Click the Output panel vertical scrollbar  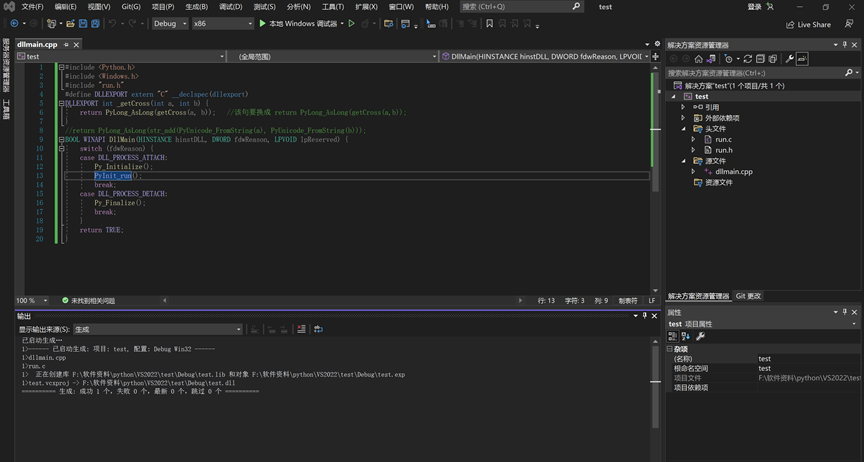pos(655,385)
